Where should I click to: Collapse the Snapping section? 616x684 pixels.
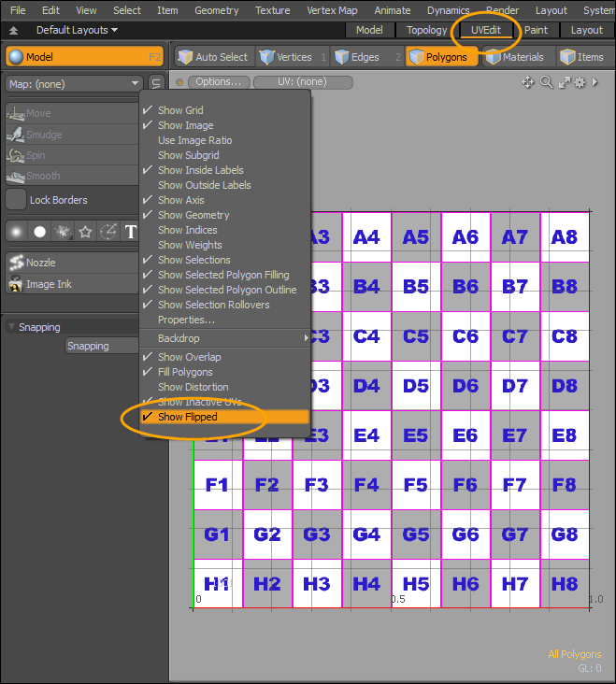coord(11,327)
